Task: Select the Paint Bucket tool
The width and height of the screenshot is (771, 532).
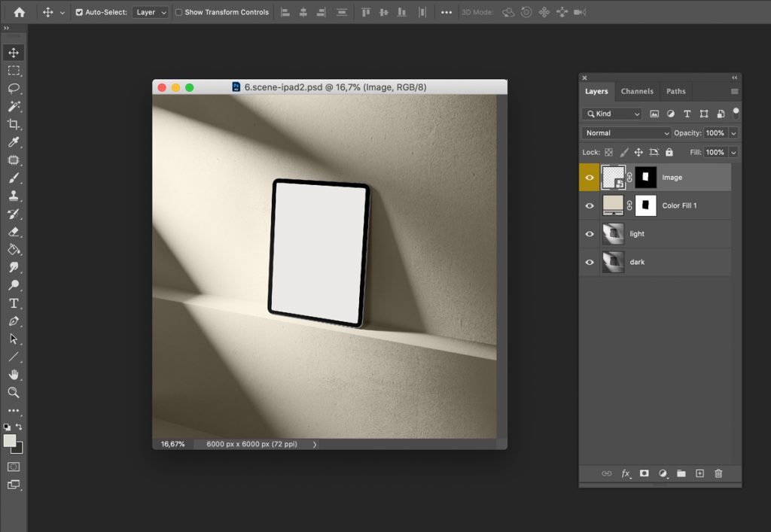Action: point(14,250)
